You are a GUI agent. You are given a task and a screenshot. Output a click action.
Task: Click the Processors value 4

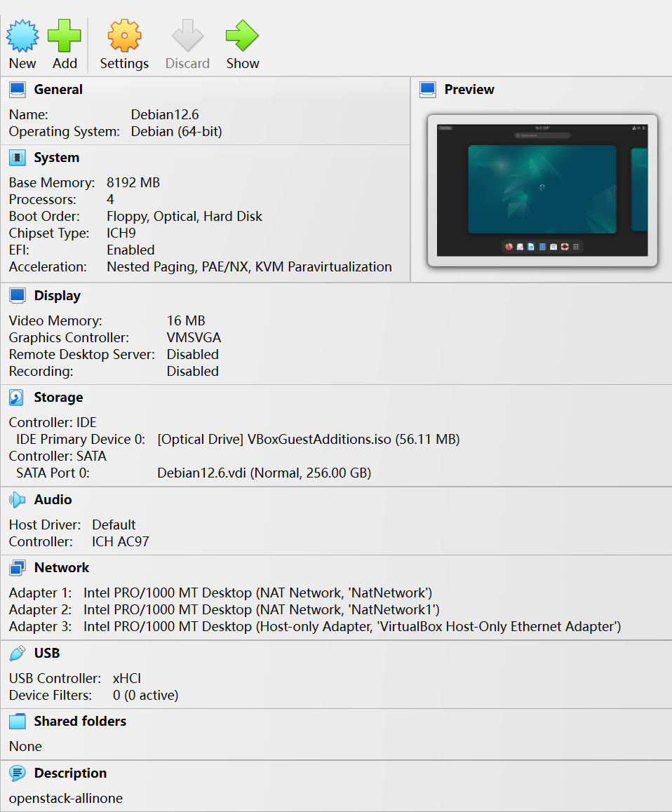(x=110, y=199)
